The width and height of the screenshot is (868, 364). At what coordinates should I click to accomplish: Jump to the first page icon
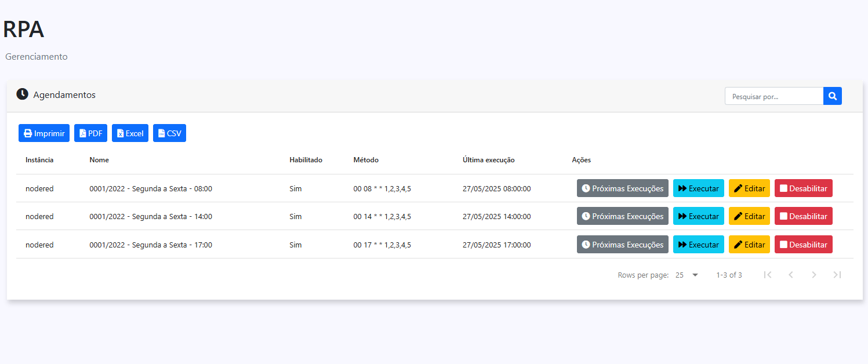tap(768, 275)
